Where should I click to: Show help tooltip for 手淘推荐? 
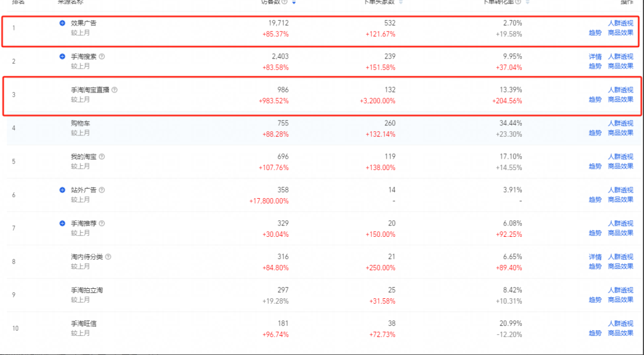(102, 223)
